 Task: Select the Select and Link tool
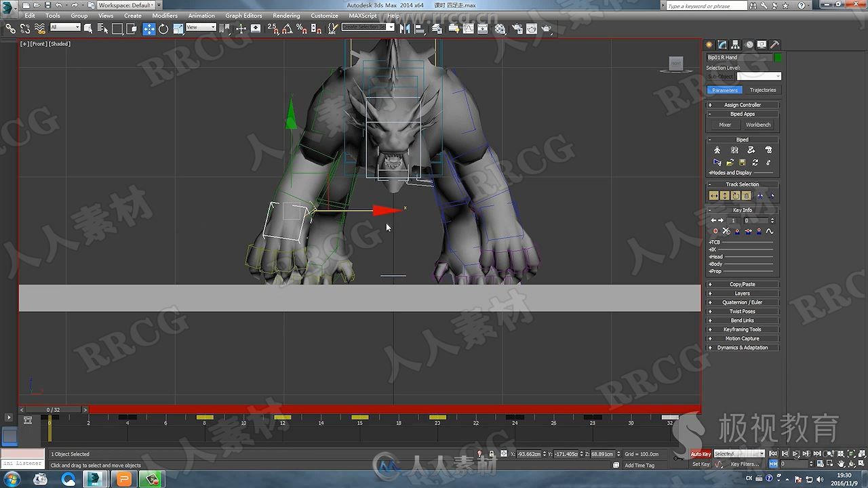pyautogui.click(x=11, y=28)
